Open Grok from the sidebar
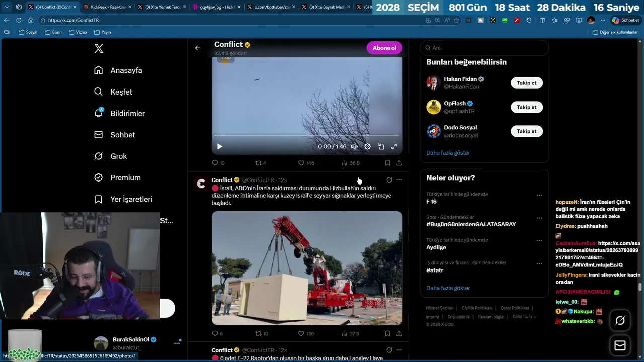This screenshot has height=362, width=644. click(111, 156)
